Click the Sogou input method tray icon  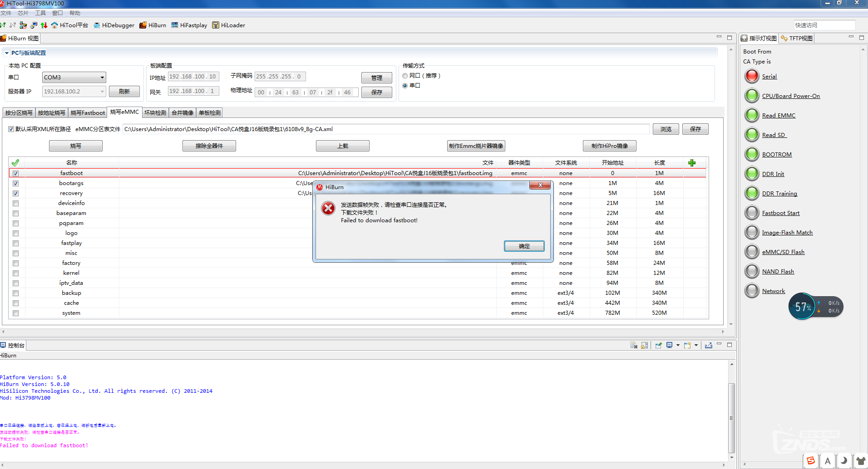tap(811, 461)
